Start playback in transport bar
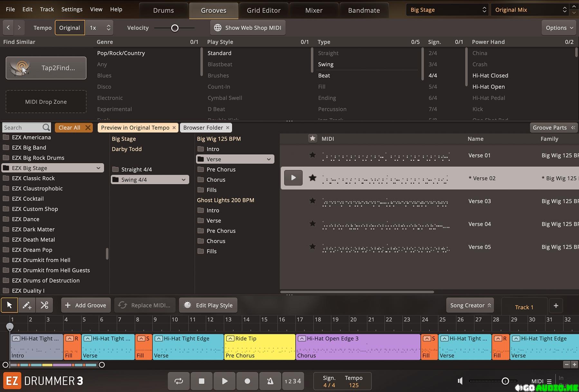 224,381
